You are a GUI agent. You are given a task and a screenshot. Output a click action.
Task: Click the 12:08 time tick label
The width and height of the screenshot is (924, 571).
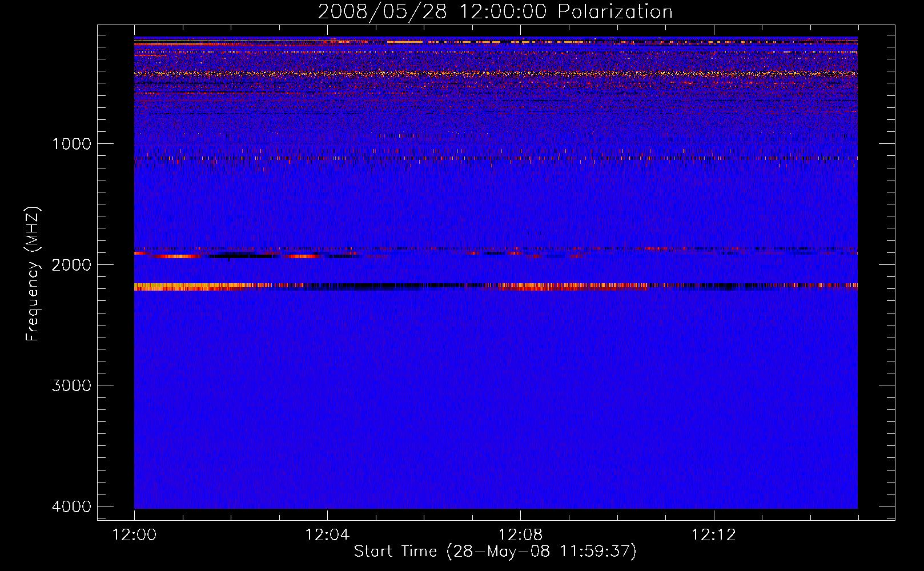point(520,535)
